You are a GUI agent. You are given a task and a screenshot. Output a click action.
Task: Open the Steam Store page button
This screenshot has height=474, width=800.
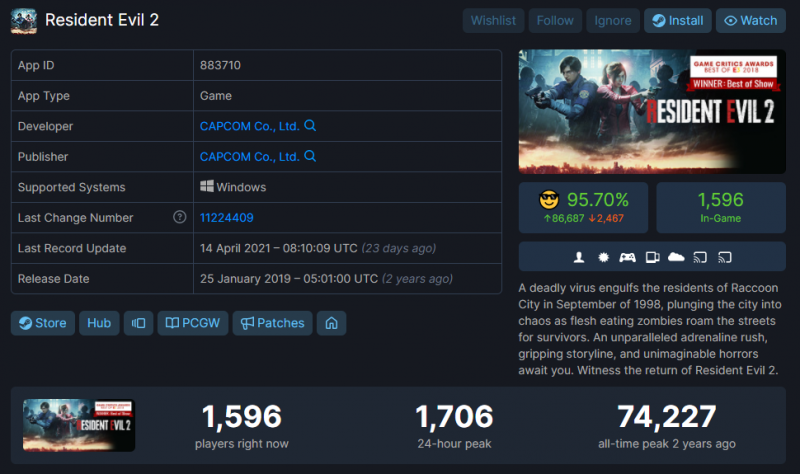42,323
